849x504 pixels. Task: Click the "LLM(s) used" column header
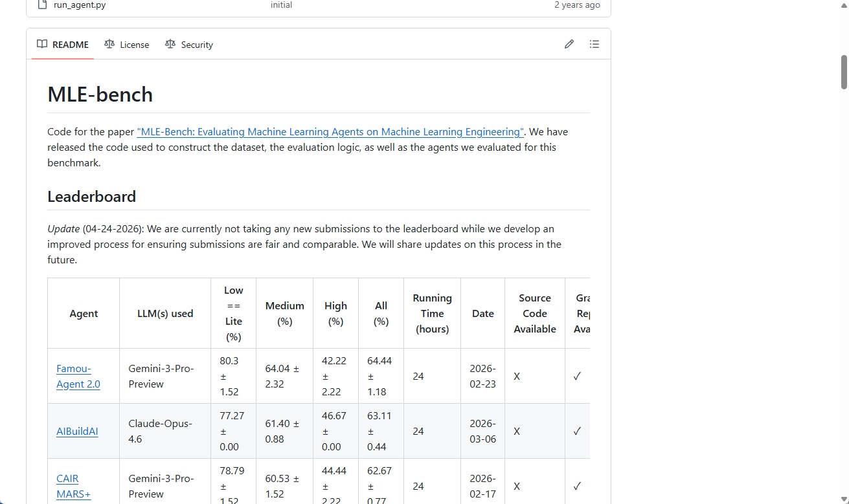[165, 314]
